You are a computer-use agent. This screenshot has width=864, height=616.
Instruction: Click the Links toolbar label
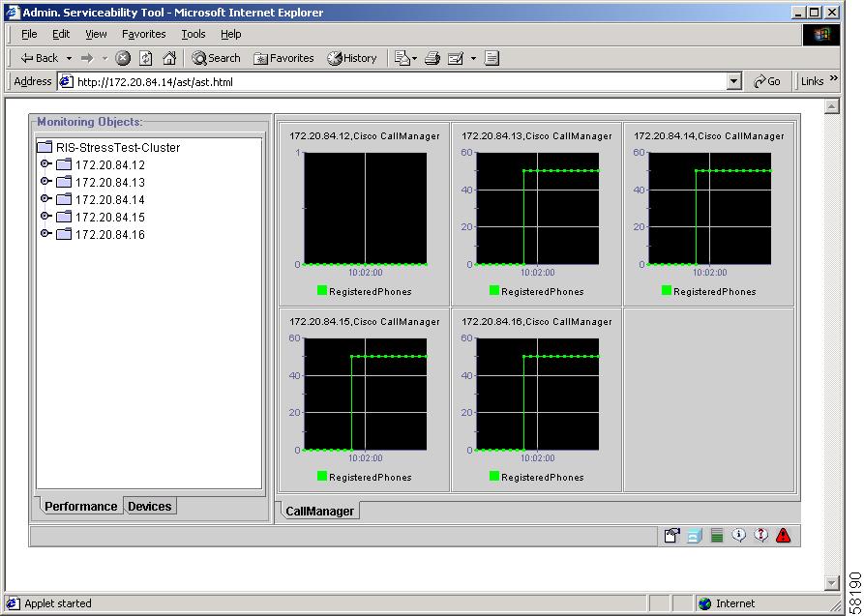coord(812,81)
